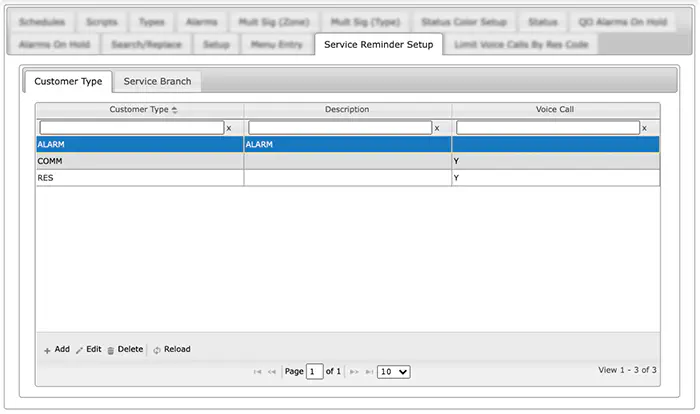Go to next page of grid
The width and height of the screenshot is (700, 414).
point(354,372)
